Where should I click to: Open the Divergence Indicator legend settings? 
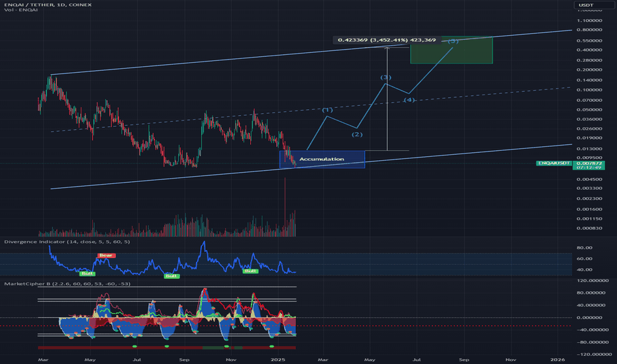67,242
